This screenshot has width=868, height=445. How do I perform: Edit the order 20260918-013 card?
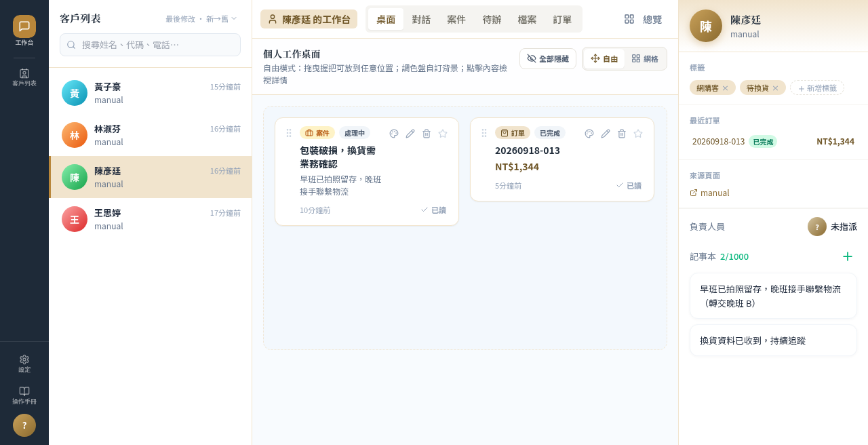click(606, 134)
